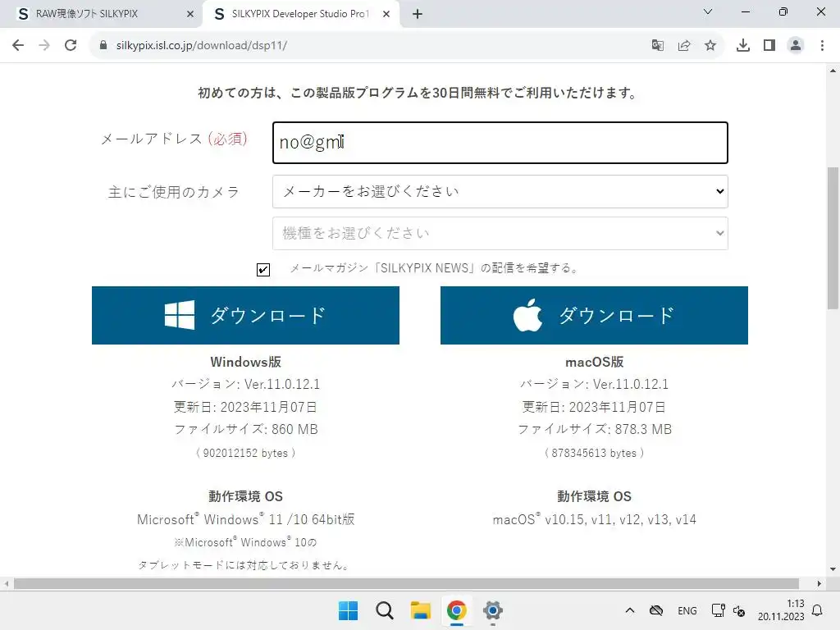Click the メールアドレス (必須) label
The width and height of the screenshot is (840, 630).
[x=174, y=139]
